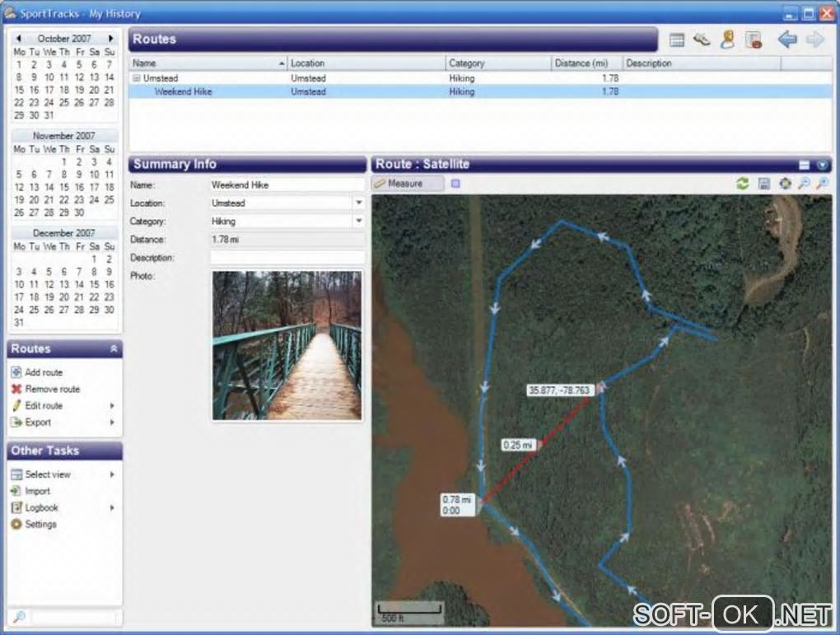Viewport: 840px width, 635px height.
Task: Click Import under Other Tasks
Action: point(38,491)
